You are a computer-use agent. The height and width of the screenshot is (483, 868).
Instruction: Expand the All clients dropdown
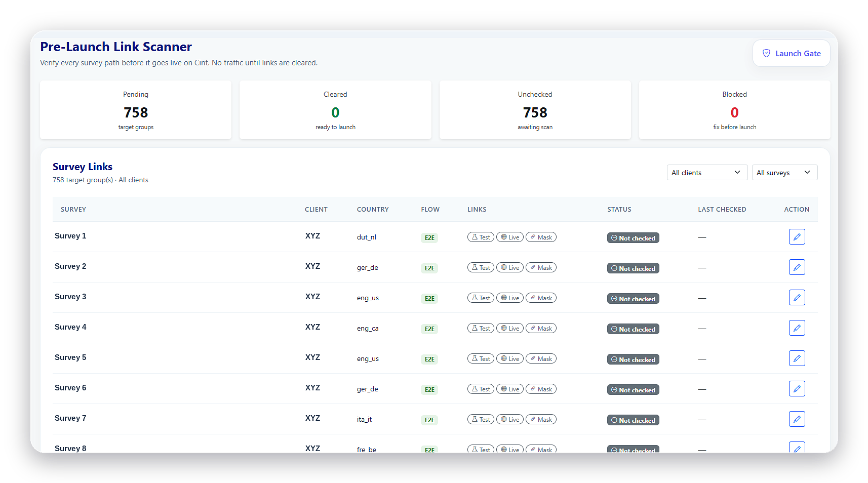(x=706, y=173)
